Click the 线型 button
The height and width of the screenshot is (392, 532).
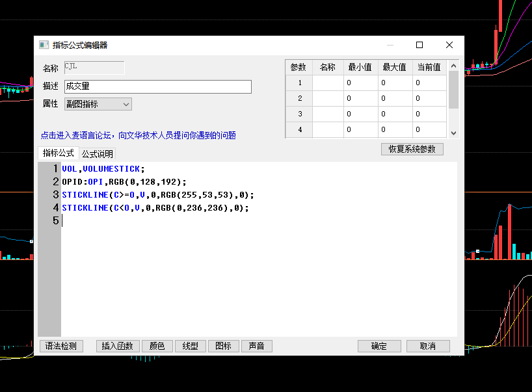pyautogui.click(x=191, y=346)
